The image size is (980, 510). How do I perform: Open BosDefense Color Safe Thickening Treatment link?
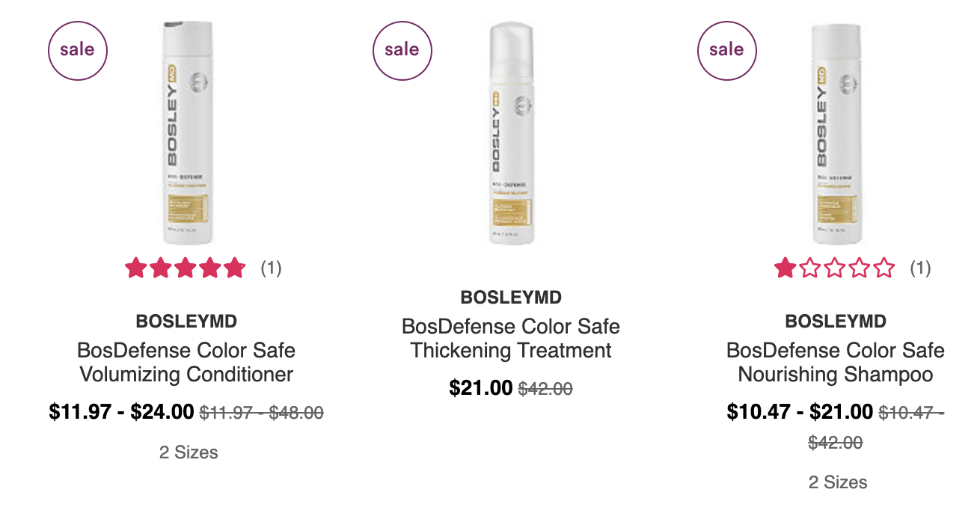(511, 338)
